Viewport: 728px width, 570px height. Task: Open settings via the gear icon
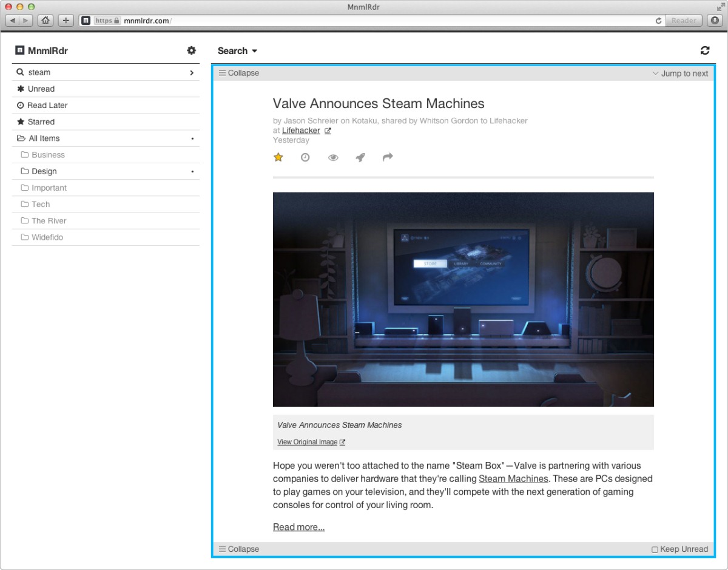tap(192, 50)
